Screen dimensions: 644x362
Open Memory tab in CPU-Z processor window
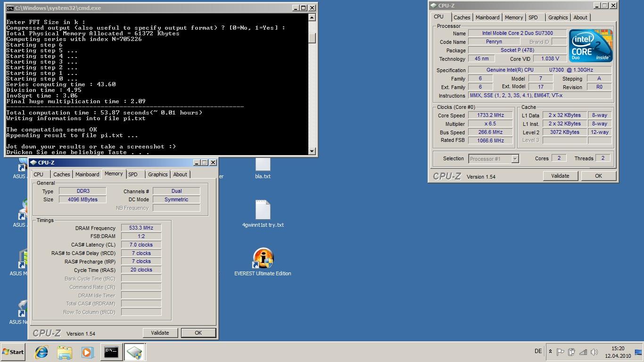(x=514, y=17)
